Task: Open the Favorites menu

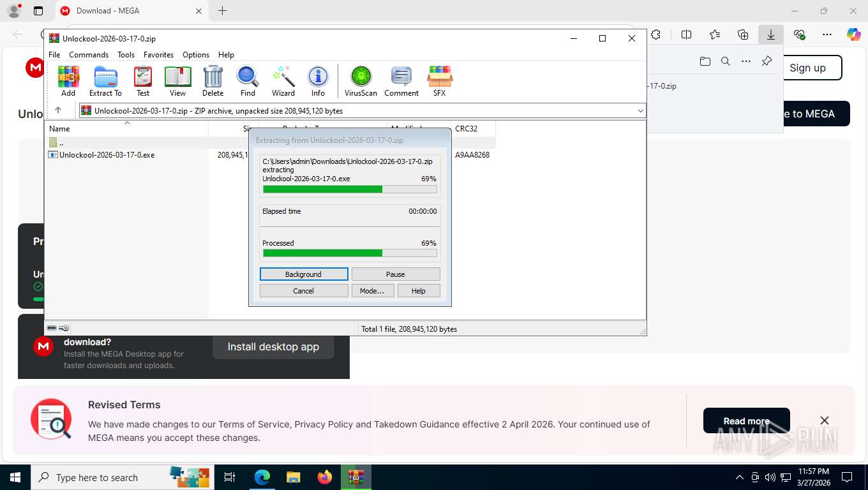Action: 158,55
